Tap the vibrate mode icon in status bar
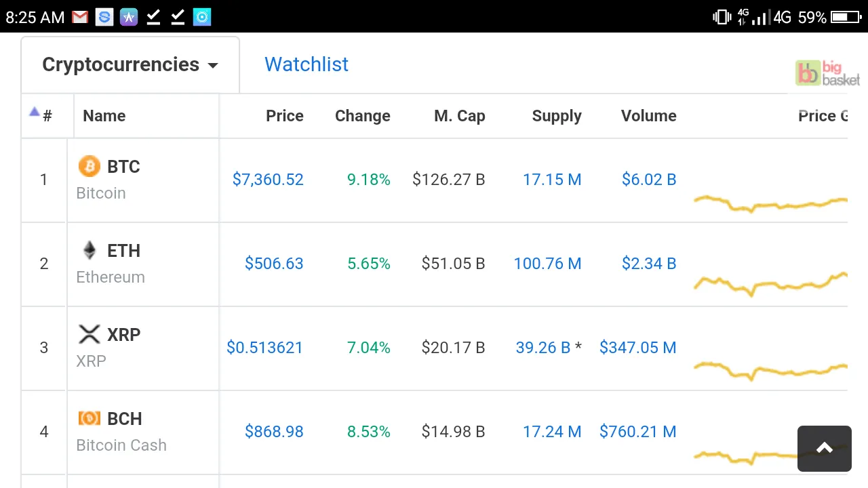The width and height of the screenshot is (868, 488). pyautogui.click(x=722, y=17)
